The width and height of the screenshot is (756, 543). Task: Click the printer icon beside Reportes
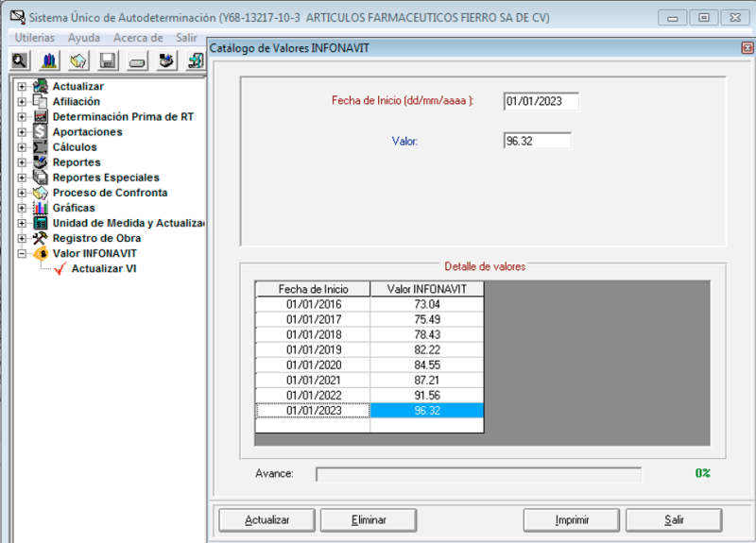pyautogui.click(x=41, y=161)
